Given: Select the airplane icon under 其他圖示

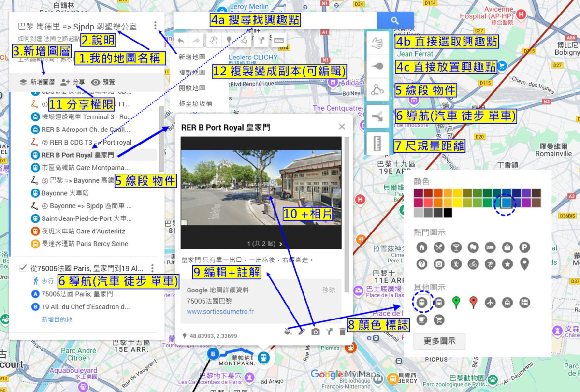Looking at the screenshot, I should [491, 303].
